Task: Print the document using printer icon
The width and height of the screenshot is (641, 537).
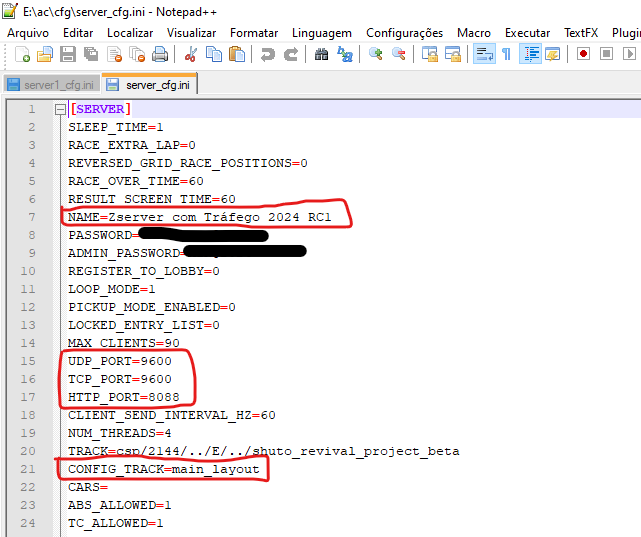Action: tap(160, 54)
